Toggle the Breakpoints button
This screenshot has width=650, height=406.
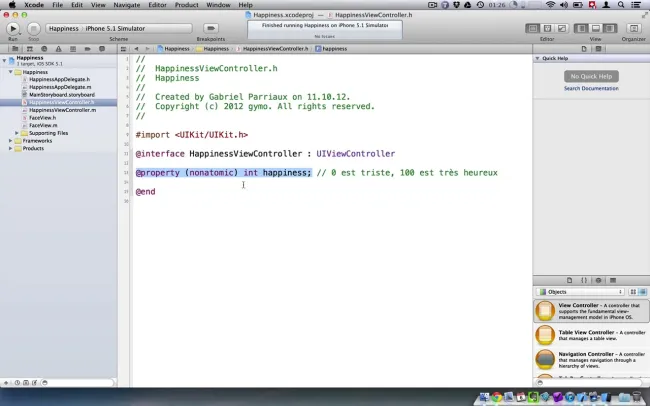[x=211, y=28]
